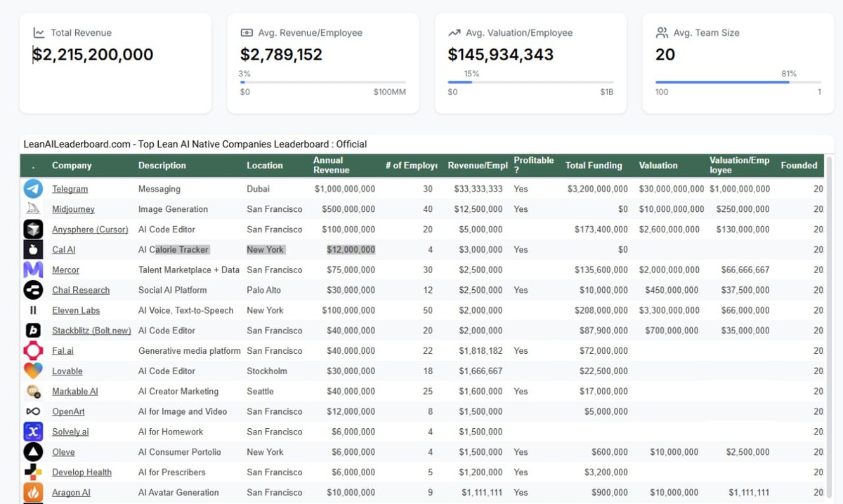Screen dimensions: 843x504
Task: Open the Eleven Labs link
Action: click(76, 310)
